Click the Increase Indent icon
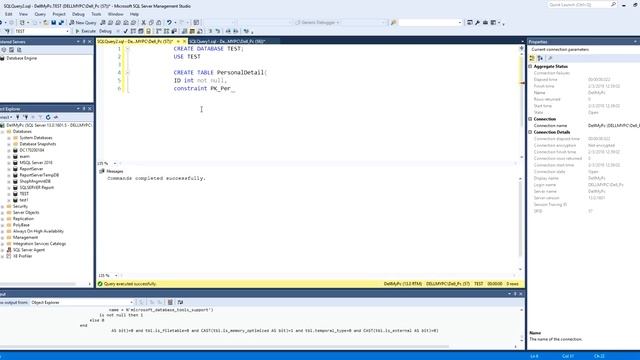 236,31
